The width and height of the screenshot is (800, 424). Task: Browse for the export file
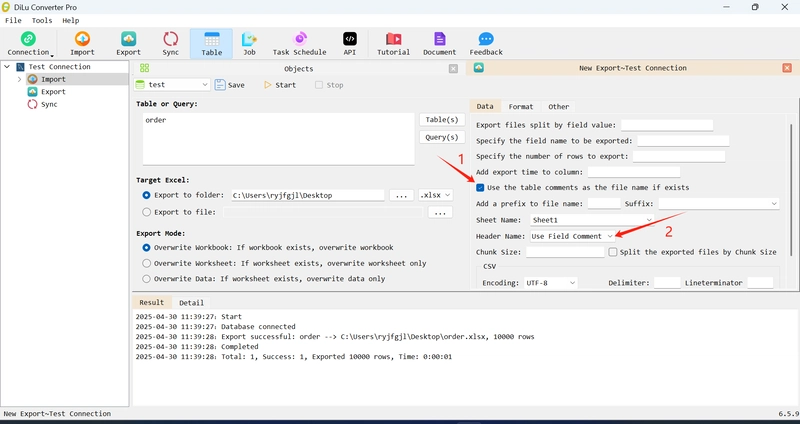click(x=440, y=212)
